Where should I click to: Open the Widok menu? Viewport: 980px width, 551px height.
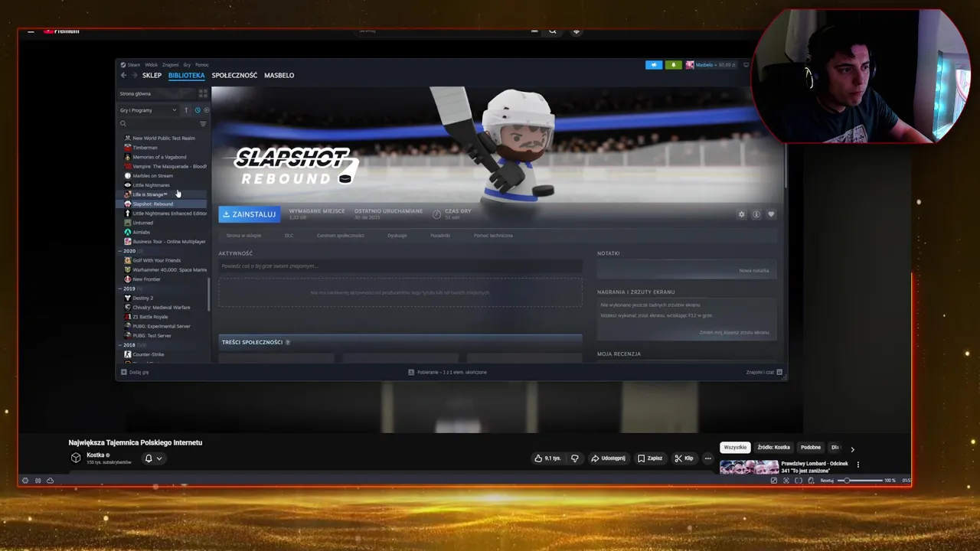[151, 65]
